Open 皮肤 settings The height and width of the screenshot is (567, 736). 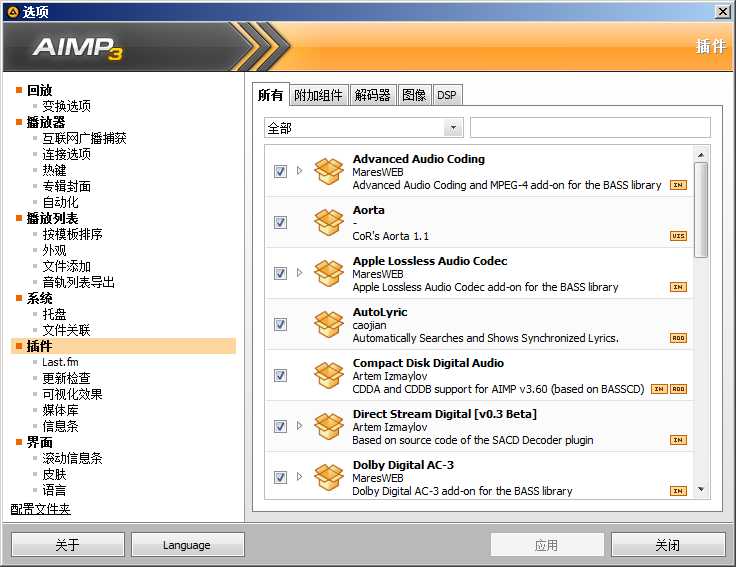point(54,474)
